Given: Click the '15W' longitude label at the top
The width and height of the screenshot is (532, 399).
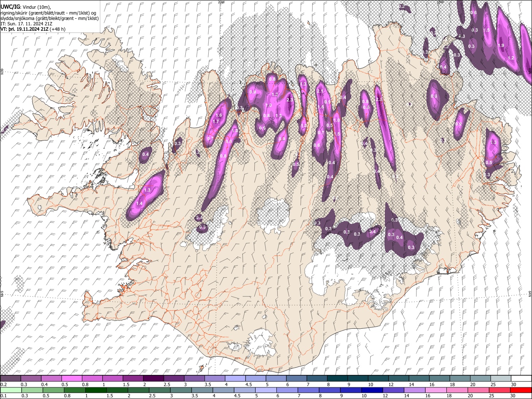Looking at the screenshot, I should [441, 2].
